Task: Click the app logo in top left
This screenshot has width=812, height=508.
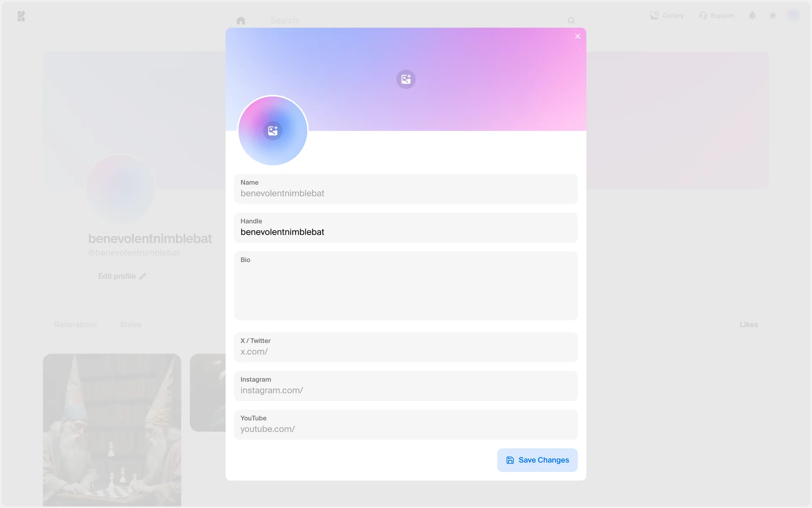Action: click(x=21, y=16)
